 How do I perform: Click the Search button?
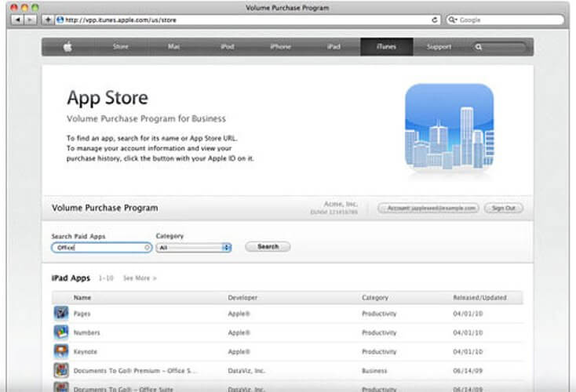268,247
